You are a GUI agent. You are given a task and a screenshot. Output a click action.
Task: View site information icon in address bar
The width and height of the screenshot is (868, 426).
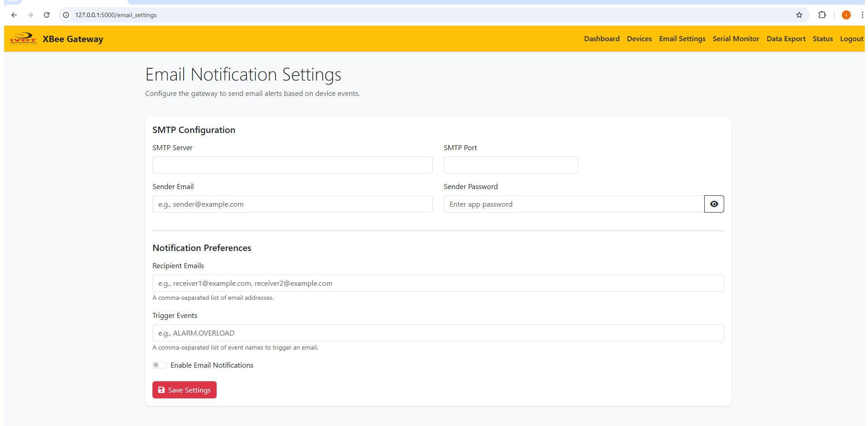(66, 15)
